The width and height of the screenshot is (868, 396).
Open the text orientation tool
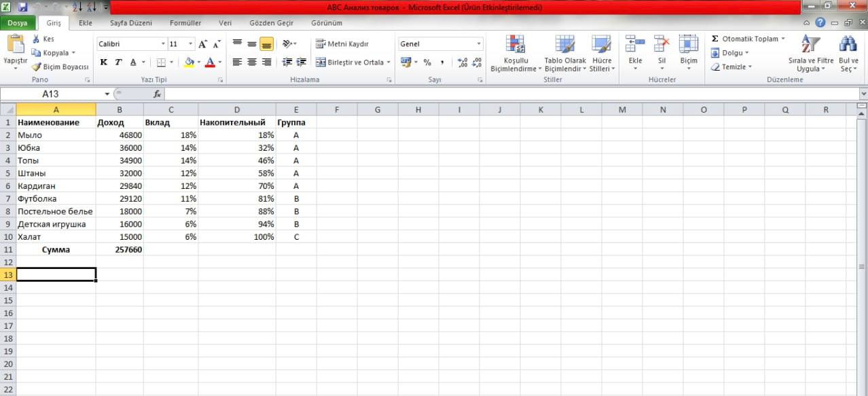coord(289,44)
